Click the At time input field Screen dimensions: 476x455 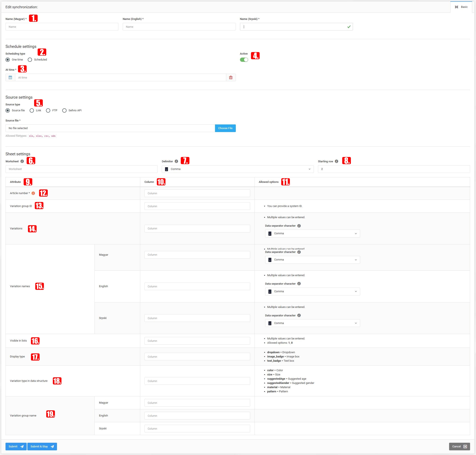[121, 78]
